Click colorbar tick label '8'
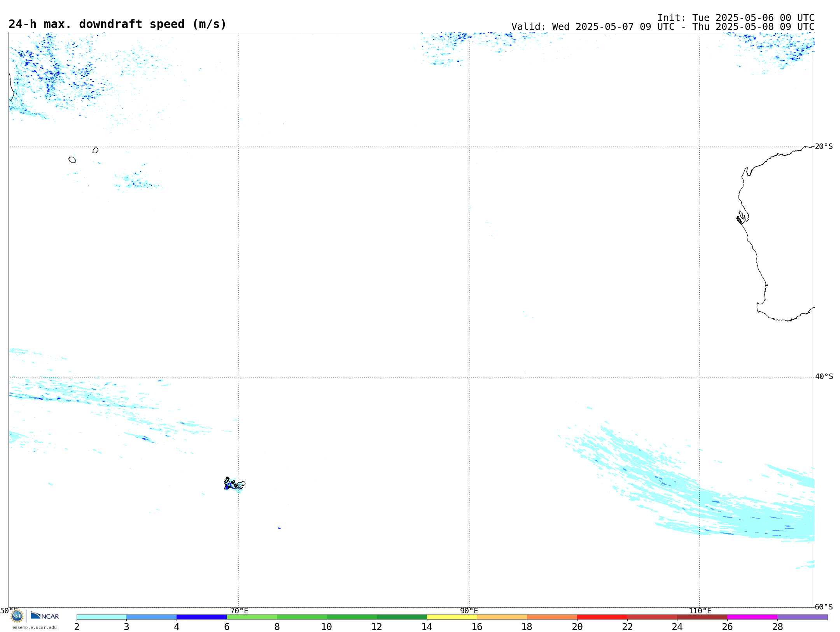Image resolution: width=840 pixels, height=632 pixels. pos(277,627)
